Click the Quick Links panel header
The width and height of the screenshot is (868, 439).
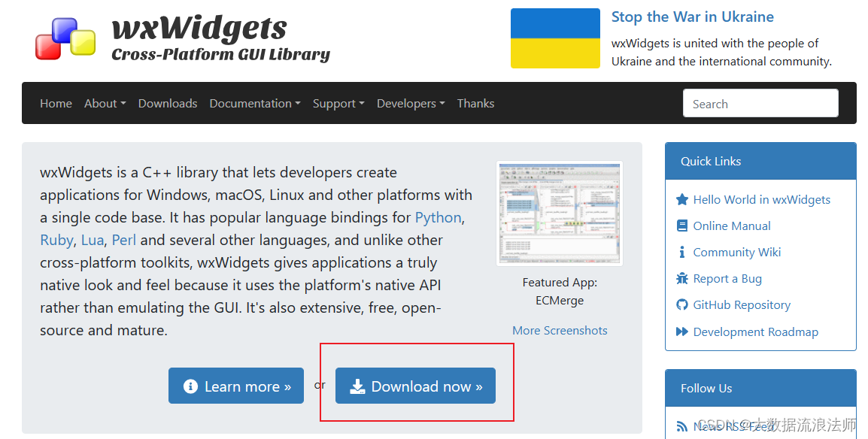click(760, 161)
